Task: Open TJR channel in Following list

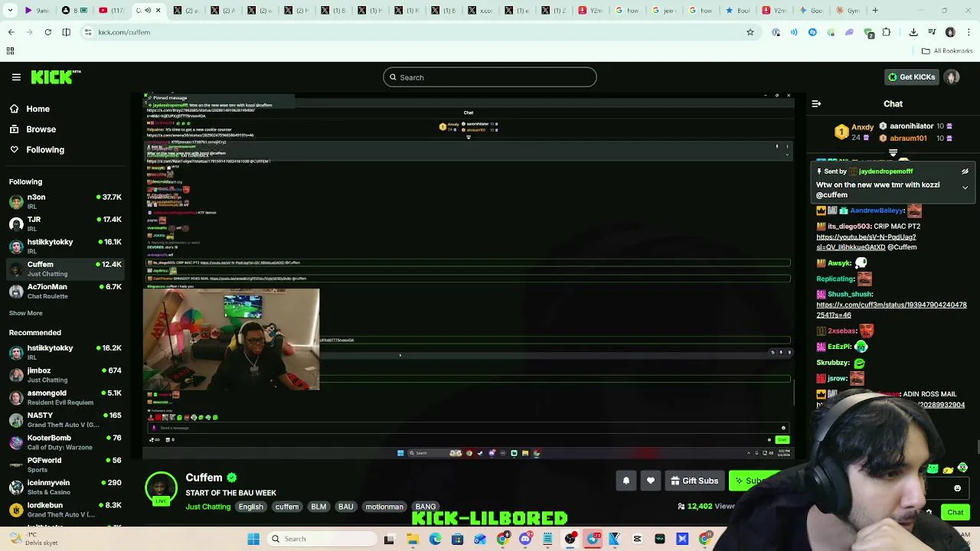Action: 65,223
